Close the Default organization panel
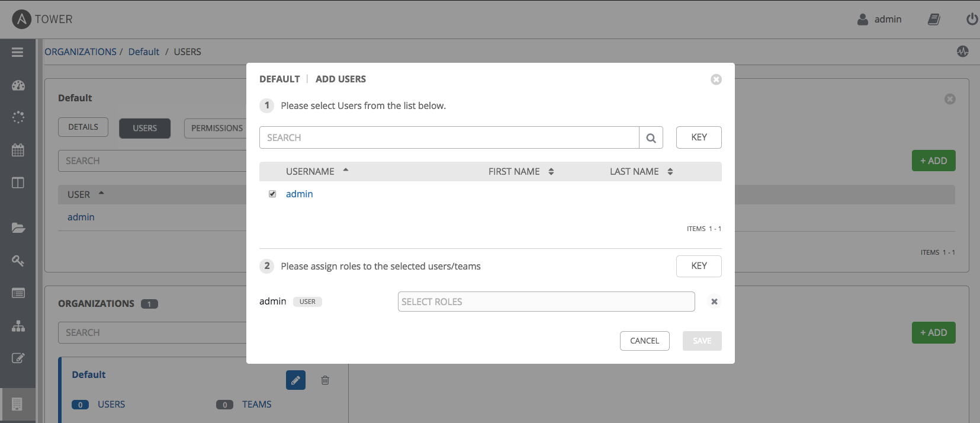The width and height of the screenshot is (980, 423). (950, 99)
